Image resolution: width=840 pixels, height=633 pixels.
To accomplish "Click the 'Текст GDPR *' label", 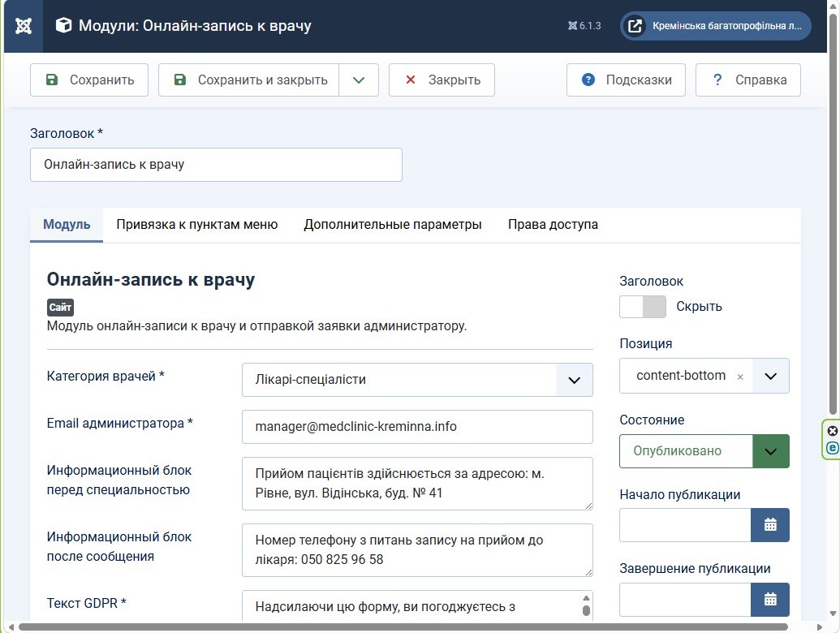I will pos(86,603).
